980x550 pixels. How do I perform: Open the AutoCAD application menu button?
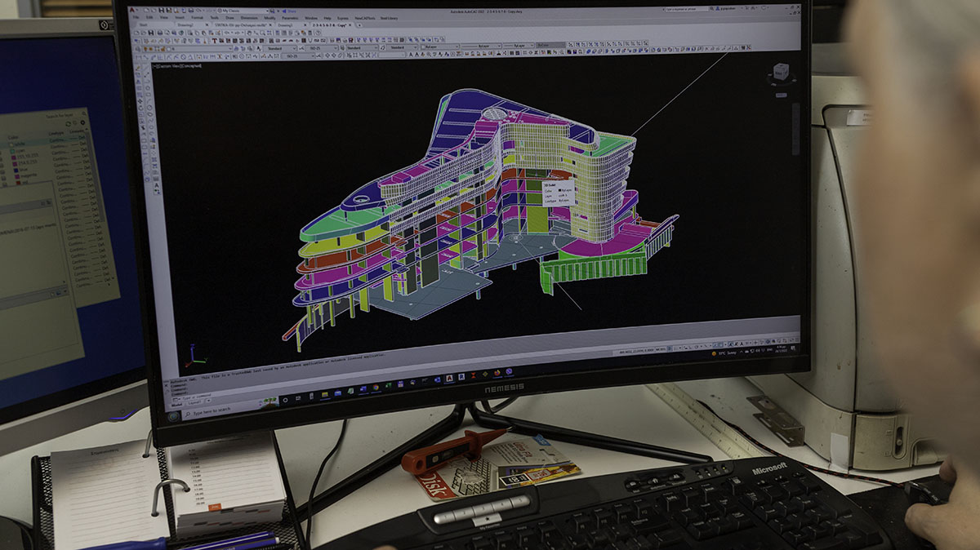coord(132,9)
